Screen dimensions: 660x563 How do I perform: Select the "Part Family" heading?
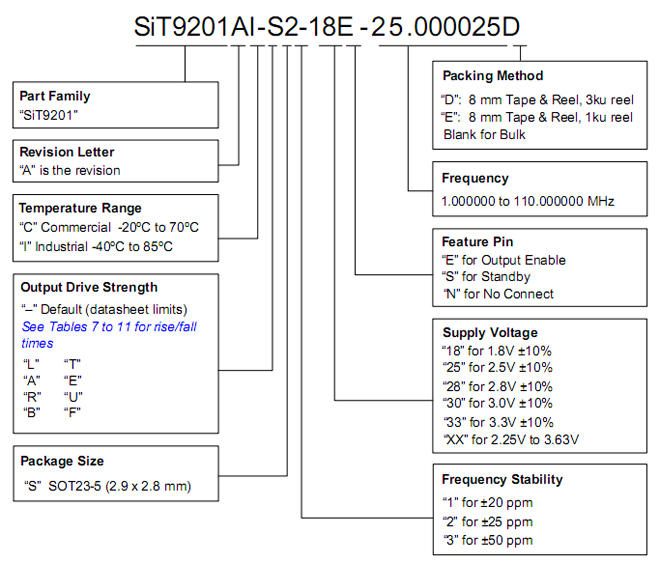pyautogui.click(x=55, y=96)
